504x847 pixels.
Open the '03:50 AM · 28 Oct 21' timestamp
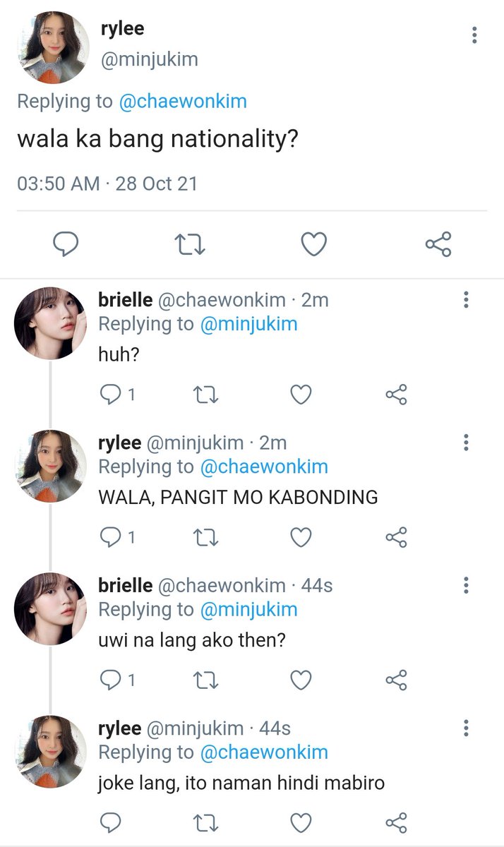pyautogui.click(x=107, y=184)
